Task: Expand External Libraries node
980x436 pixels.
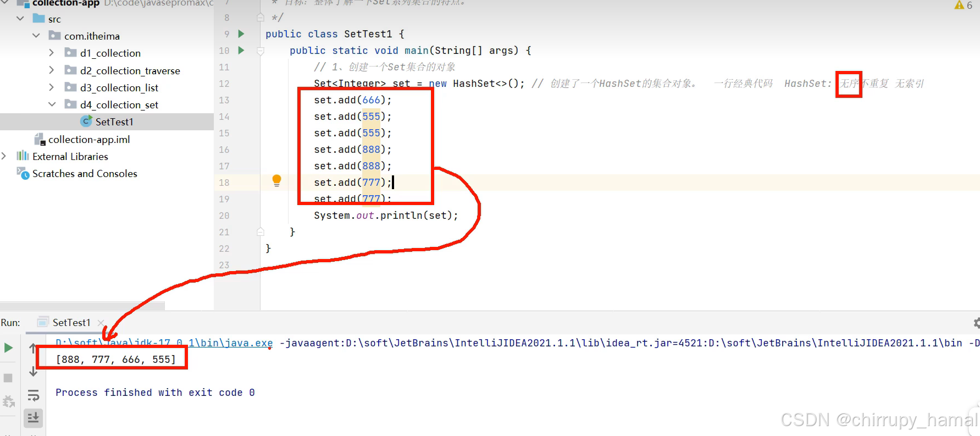Action: click(4, 156)
